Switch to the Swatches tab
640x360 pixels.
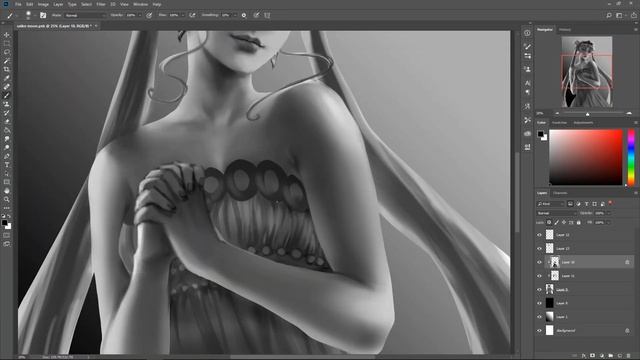(559, 123)
